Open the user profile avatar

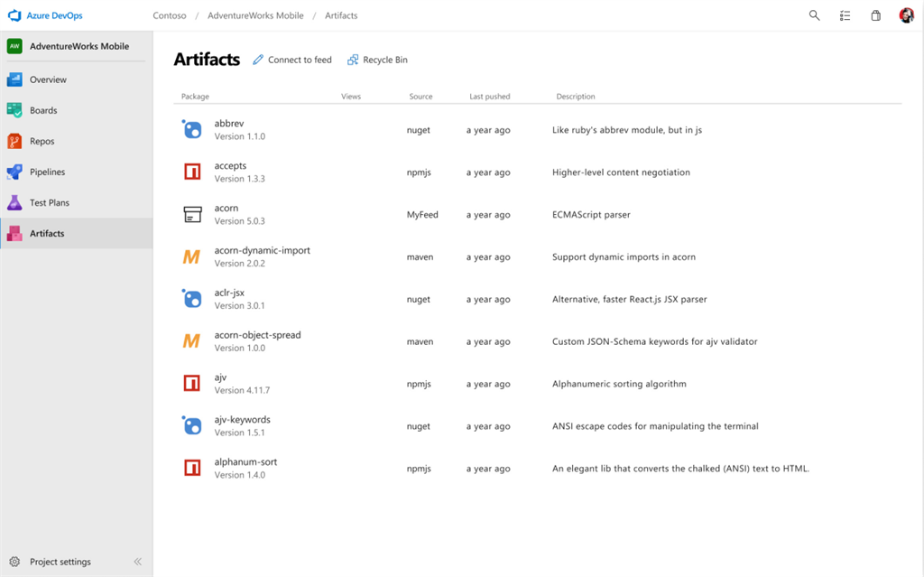pyautogui.click(x=906, y=15)
